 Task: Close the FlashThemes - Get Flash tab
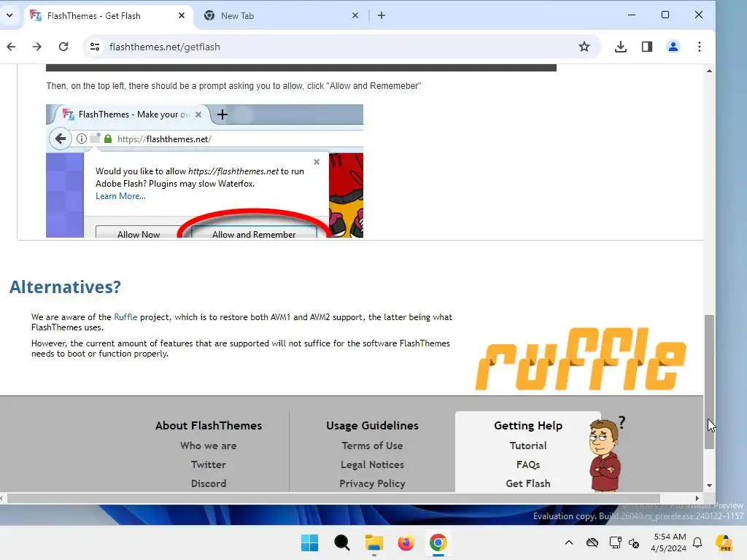182,16
